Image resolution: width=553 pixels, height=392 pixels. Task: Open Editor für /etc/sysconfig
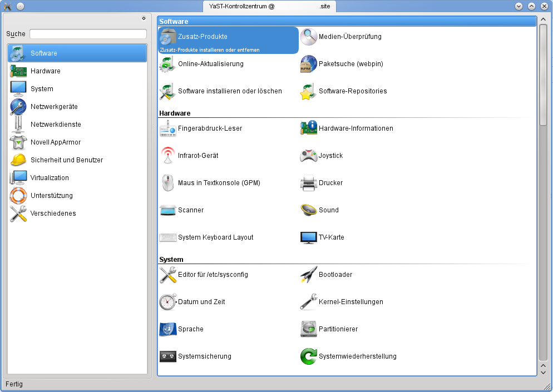pos(204,275)
